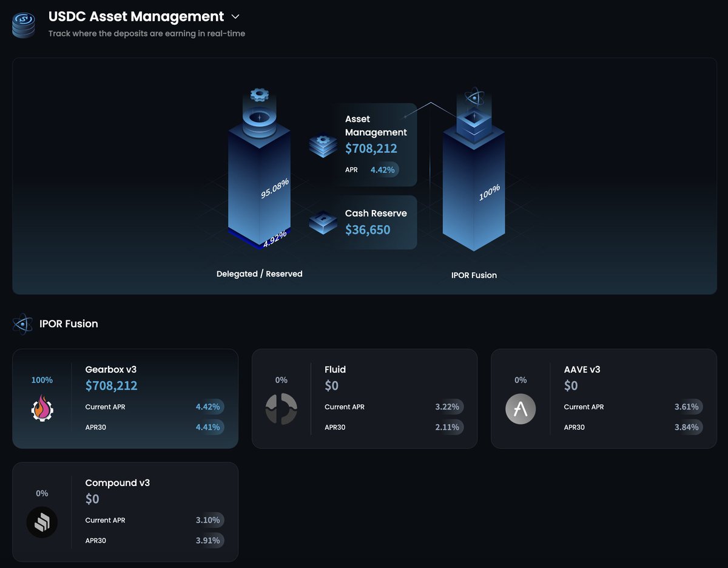Click the 95.08% label on Delegated tower
The height and width of the screenshot is (568, 728).
275,188
